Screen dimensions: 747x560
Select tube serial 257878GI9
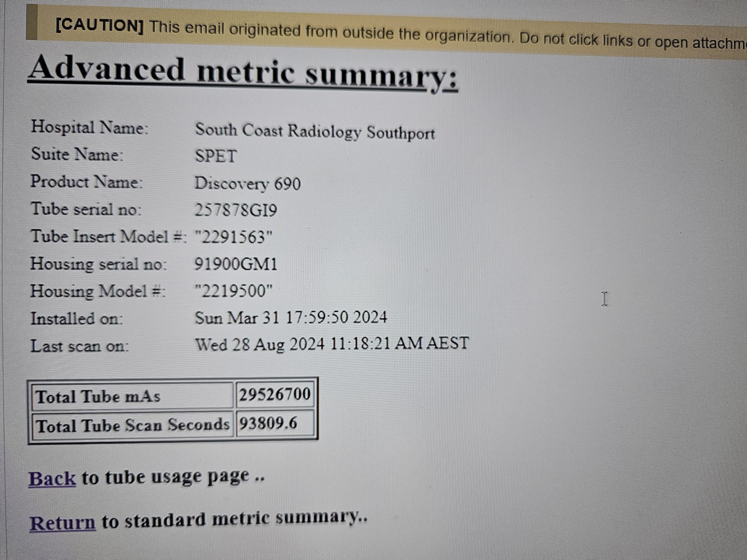236,211
